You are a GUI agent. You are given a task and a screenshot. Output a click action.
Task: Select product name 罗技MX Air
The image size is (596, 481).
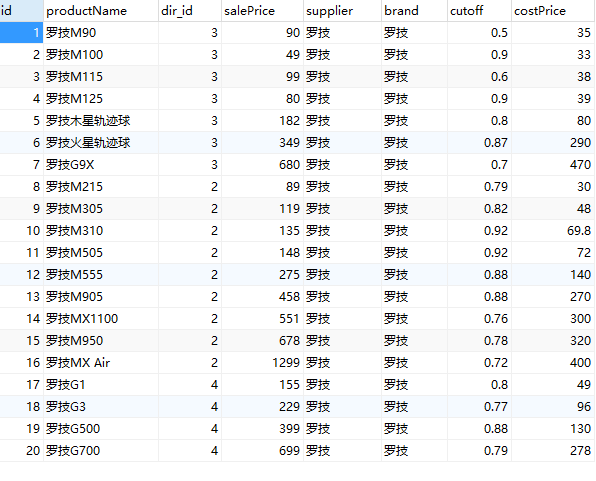(78, 363)
